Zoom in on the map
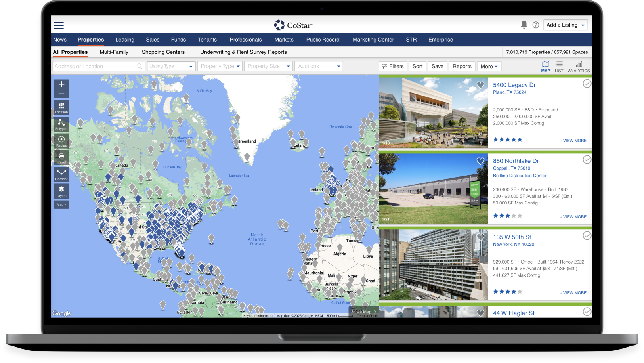Viewport: 644px width, 363px height. coord(61,84)
